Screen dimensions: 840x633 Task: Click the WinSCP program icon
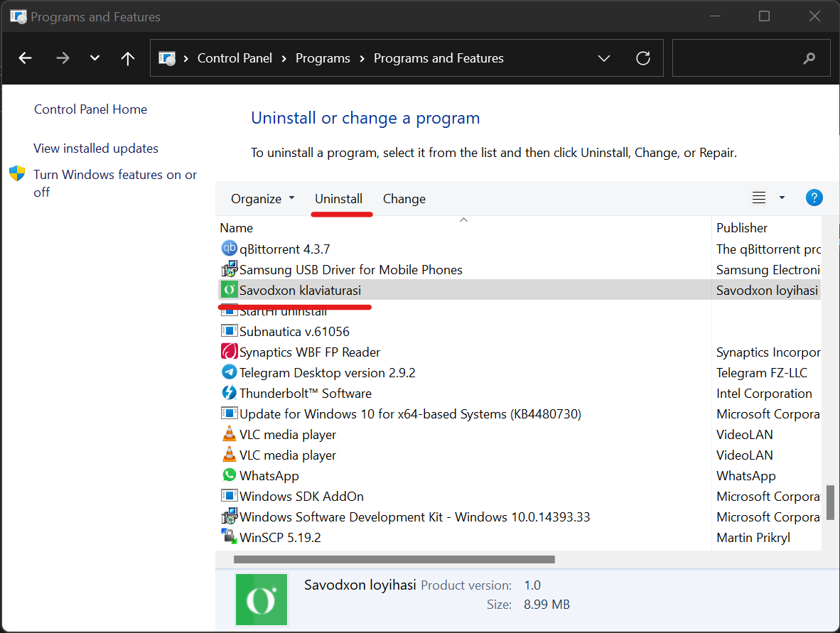229,537
